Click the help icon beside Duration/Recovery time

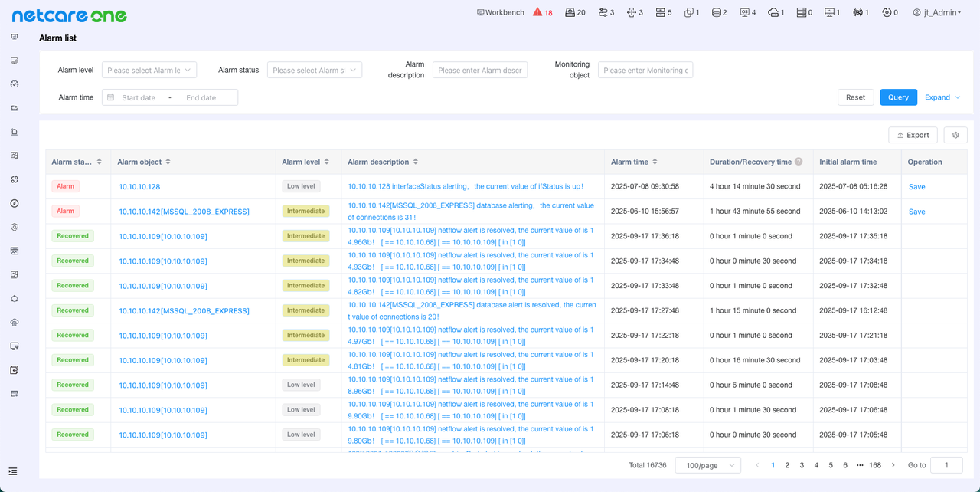coord(799,162)
